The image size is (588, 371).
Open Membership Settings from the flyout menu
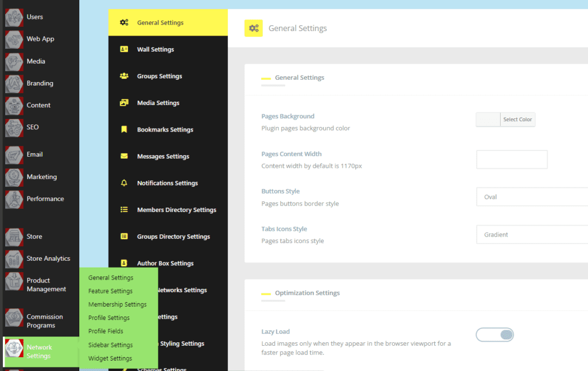tap(117, 304)
